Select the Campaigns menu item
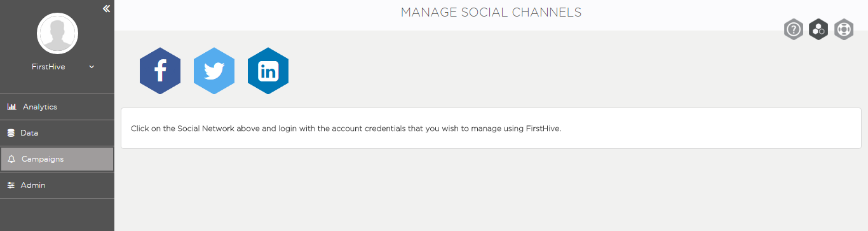The width and height of the screenshot is (868, 231). (x=57, y=159)
